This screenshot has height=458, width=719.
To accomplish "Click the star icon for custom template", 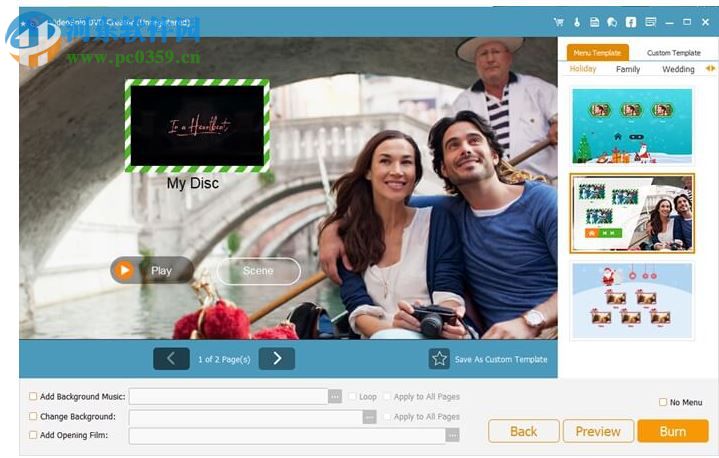I will (x=439, y=359).
